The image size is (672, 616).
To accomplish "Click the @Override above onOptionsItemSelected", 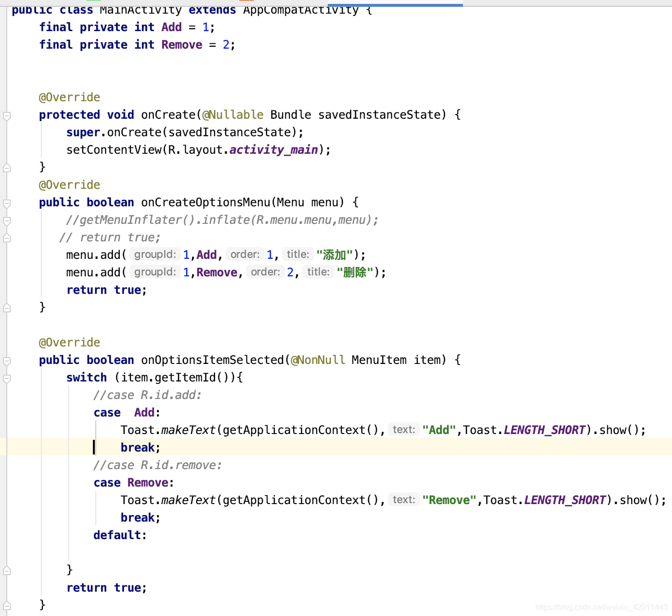I will pyautogui.click(x=70, y=343).
